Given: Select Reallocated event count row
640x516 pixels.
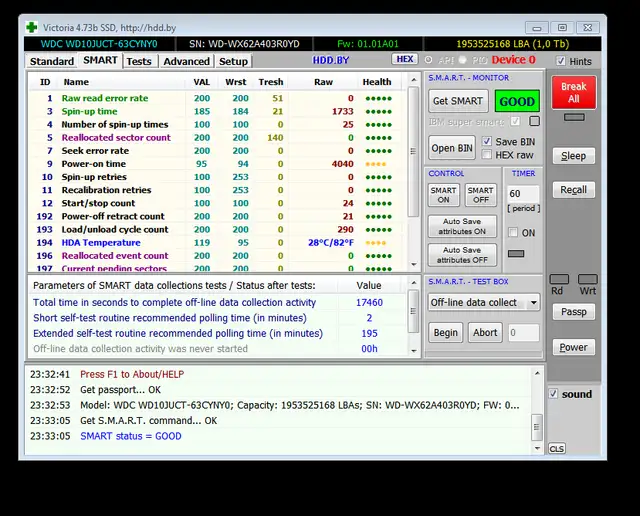Looking at the screenshot, I should (217, 256).
